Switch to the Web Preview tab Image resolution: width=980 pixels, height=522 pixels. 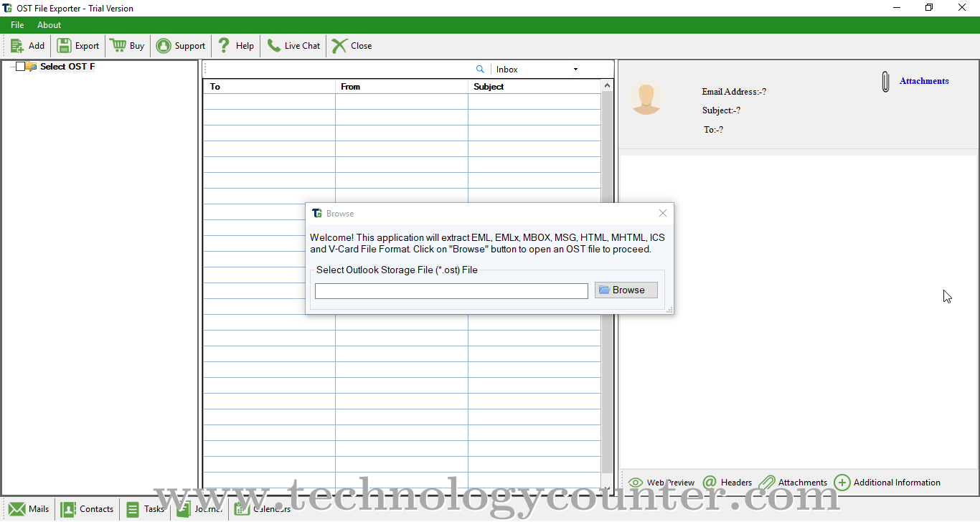tap(661, 483)
